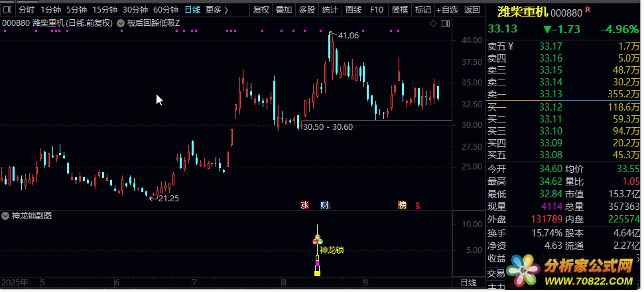Click the 神龙锁 three-ball signal icon
Viewport: 644px width, 292px height.
[x=318, y=240]
